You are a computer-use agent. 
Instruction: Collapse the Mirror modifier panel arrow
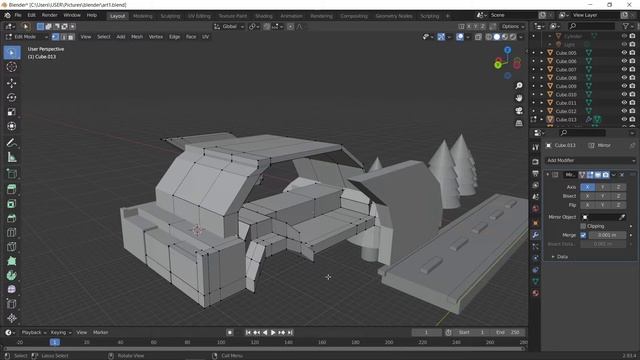[x=548, y=175]
